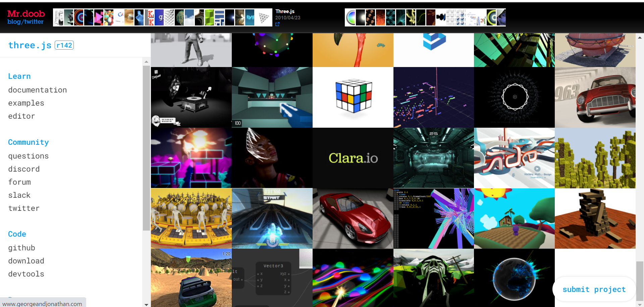
Task: Visit the Mr.doob logo link
Action: coord(26,14)
